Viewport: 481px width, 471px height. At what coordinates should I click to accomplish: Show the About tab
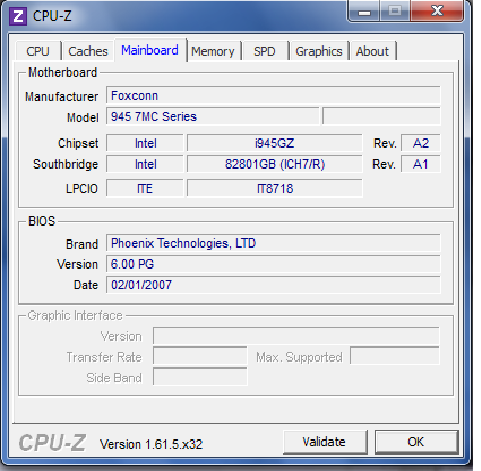click(372, 51)
